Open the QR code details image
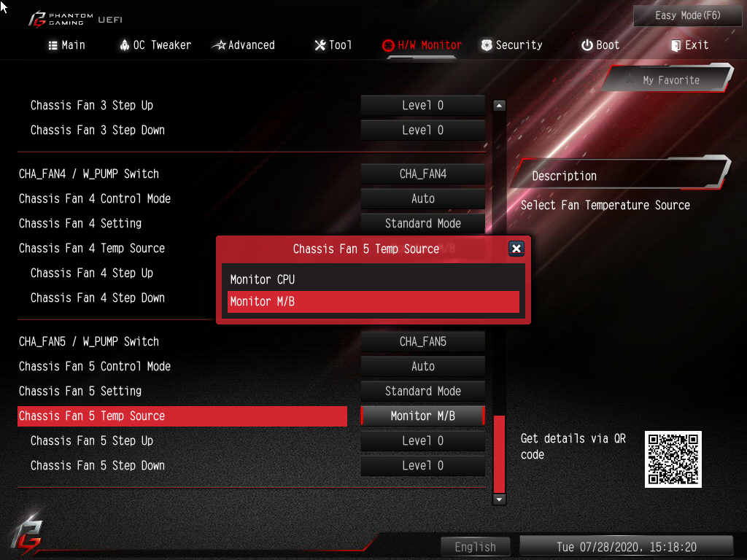 (673, 459)
